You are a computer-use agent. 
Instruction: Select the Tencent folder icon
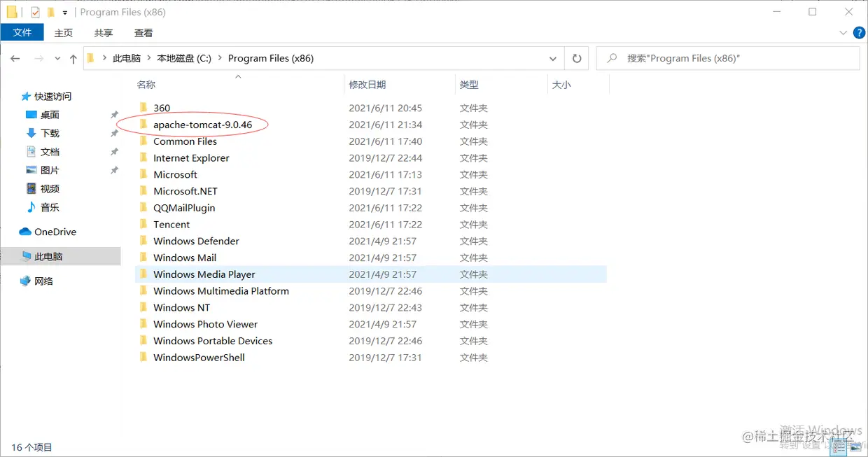pos(143,224)
